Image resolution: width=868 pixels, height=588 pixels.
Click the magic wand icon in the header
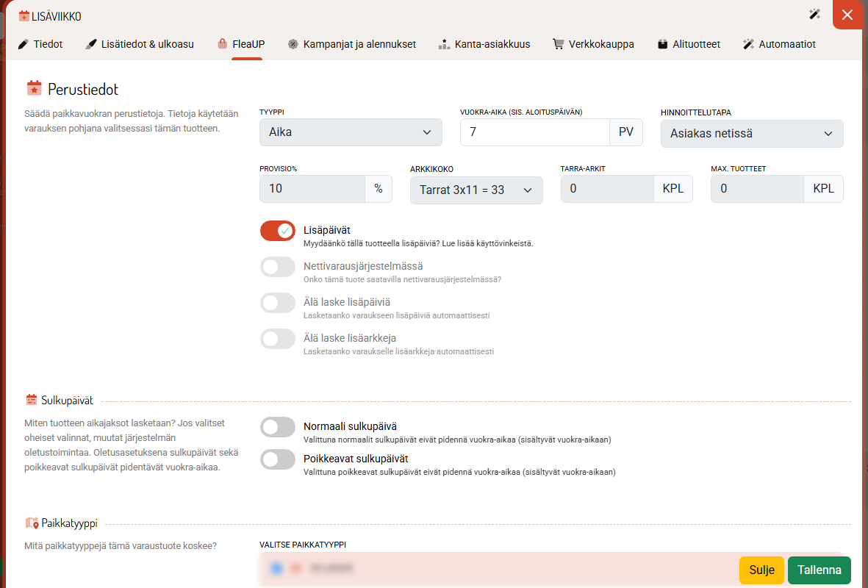(814, 15)
